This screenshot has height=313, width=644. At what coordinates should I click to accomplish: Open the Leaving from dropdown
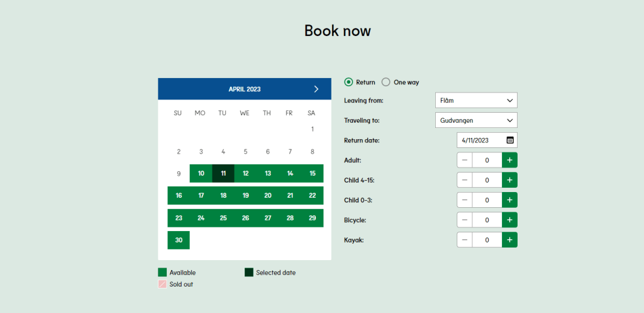(476, 100)
